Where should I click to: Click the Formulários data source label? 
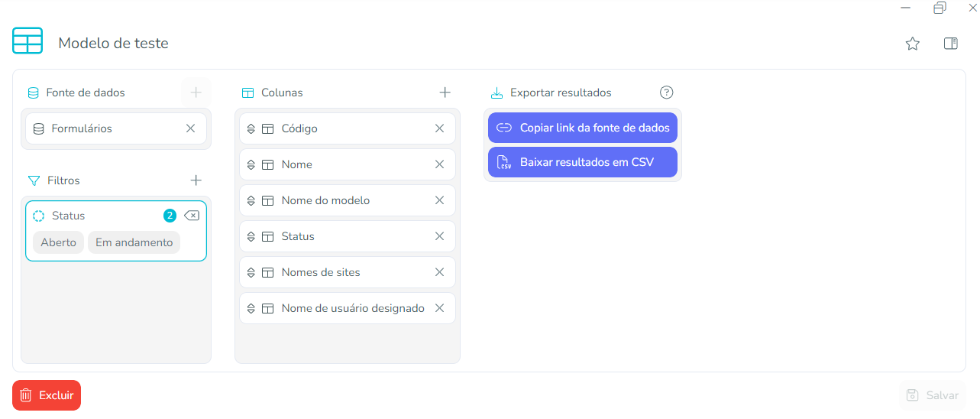[x=82, y=128]
